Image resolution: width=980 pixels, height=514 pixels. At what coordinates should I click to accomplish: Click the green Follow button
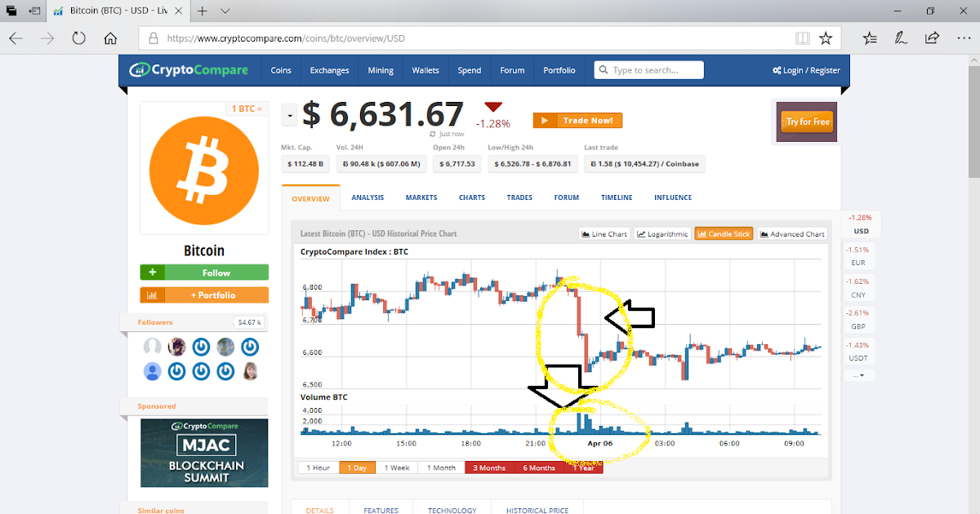click(x=204, y=273)
